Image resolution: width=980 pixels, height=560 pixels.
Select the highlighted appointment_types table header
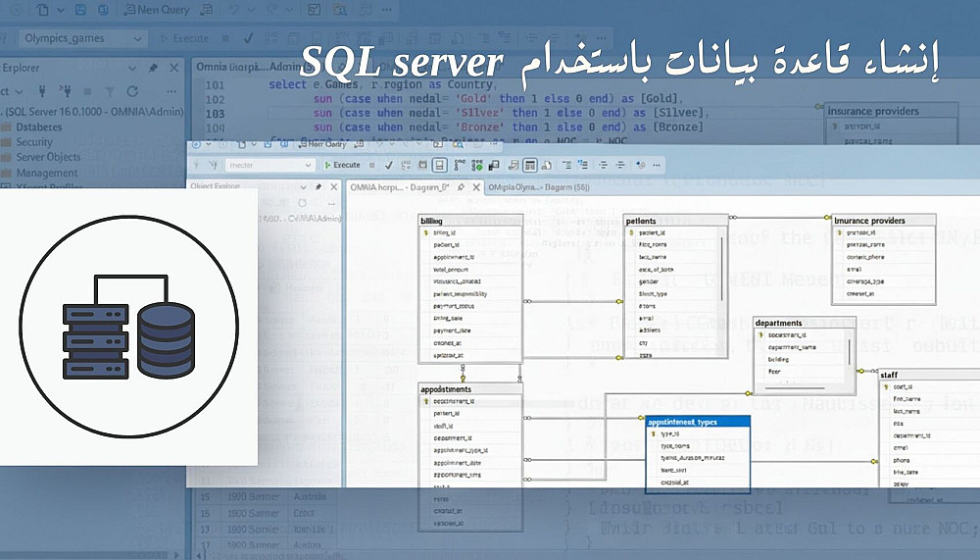pyautogui.click(x=698, y=422)
